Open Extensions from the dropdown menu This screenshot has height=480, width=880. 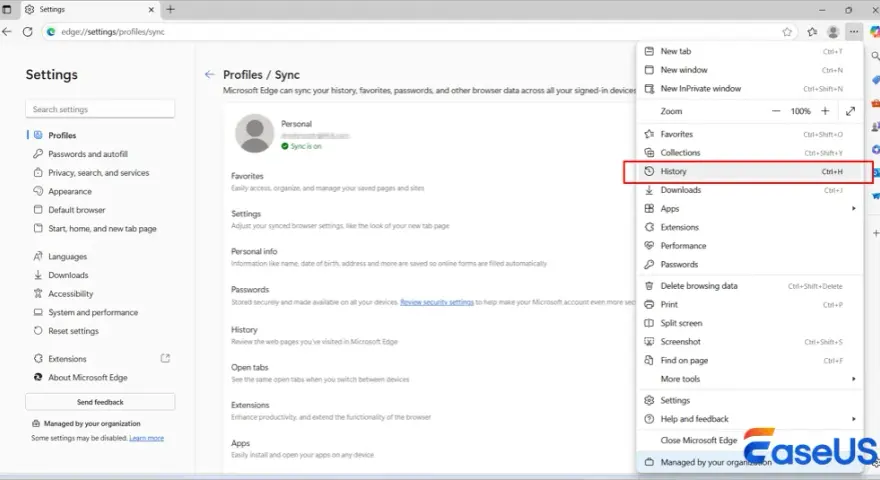[749, 227]
